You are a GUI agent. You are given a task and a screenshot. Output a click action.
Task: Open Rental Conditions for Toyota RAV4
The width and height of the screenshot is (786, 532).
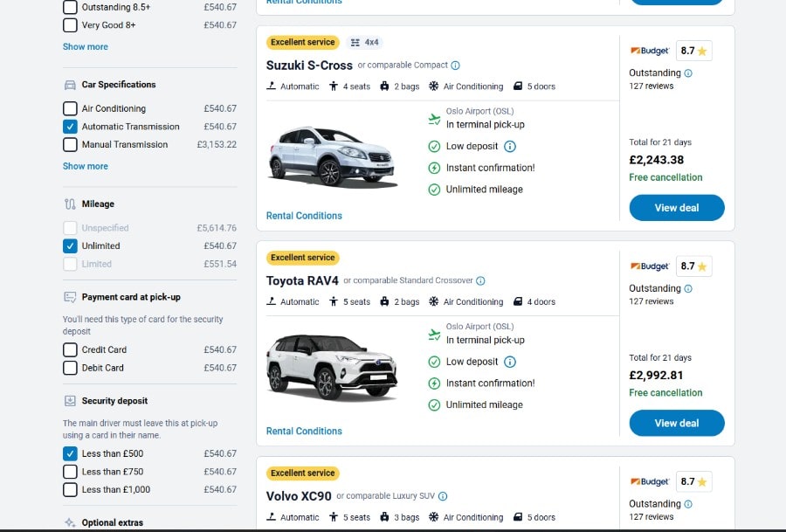coord(304,432)
